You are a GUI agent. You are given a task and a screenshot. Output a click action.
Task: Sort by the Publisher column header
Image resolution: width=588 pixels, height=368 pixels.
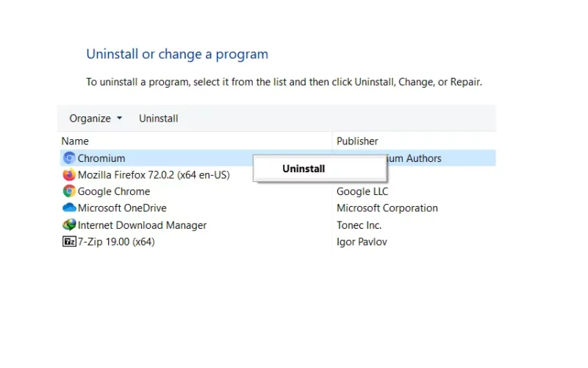(x=357, y=141)
